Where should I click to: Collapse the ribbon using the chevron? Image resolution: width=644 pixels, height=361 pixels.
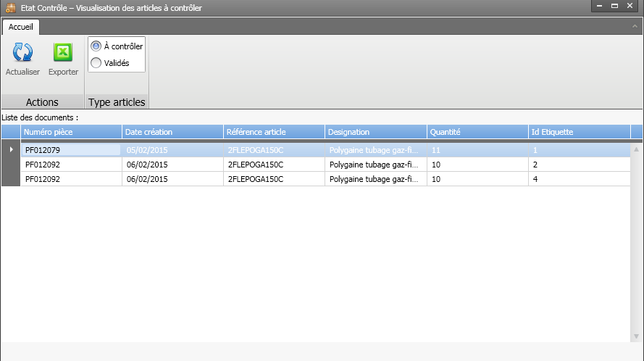click(x=635, y=25)
